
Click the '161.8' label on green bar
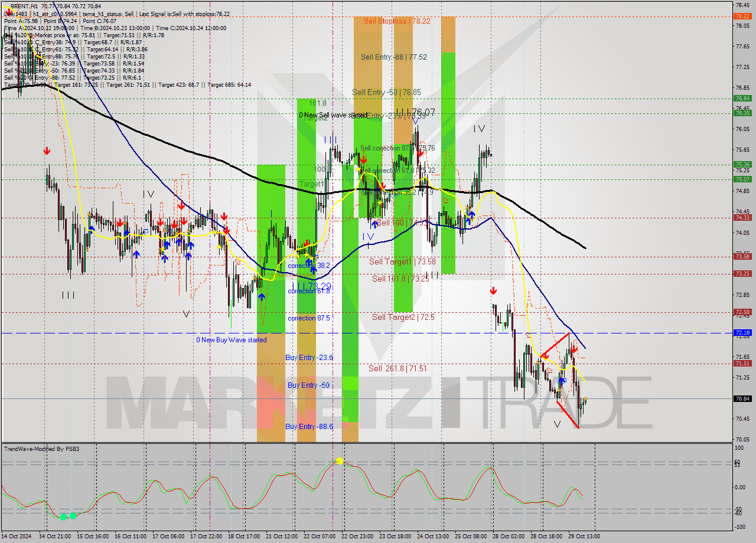[x=318, y=103]
